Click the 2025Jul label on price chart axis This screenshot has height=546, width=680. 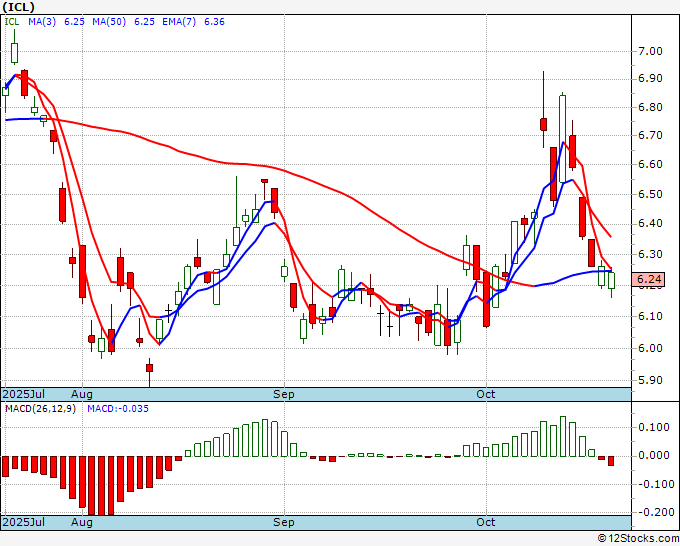click(23, 394)
